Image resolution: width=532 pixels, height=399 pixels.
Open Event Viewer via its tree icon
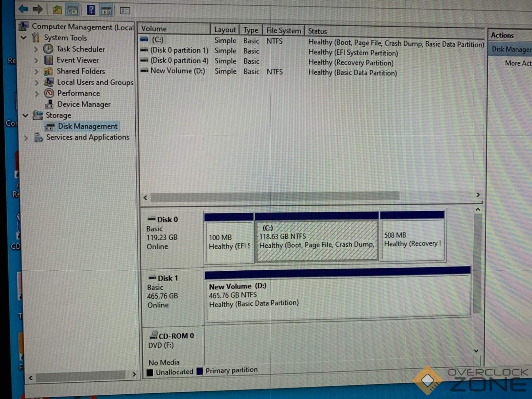click(49, 60)
